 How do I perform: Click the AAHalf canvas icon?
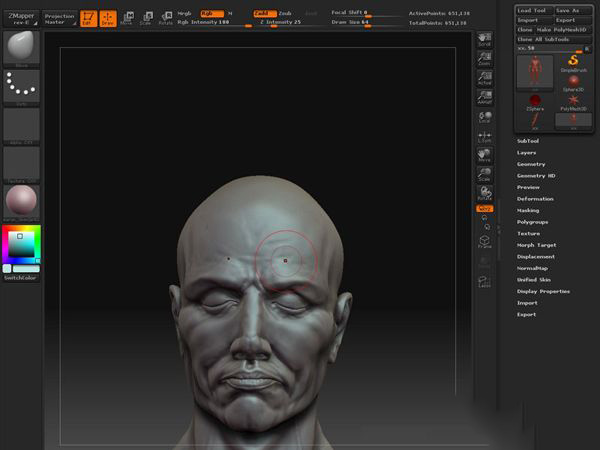click(x=484, y=98)
